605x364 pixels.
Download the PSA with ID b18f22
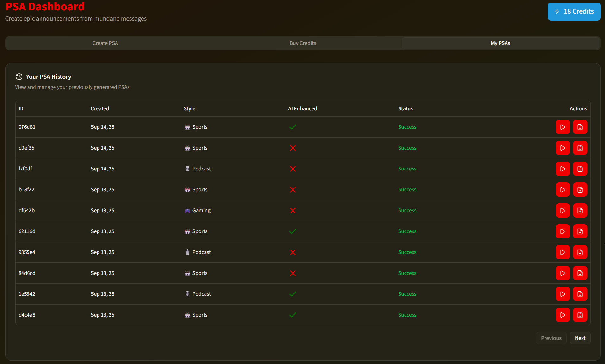[x=580, y=190]
